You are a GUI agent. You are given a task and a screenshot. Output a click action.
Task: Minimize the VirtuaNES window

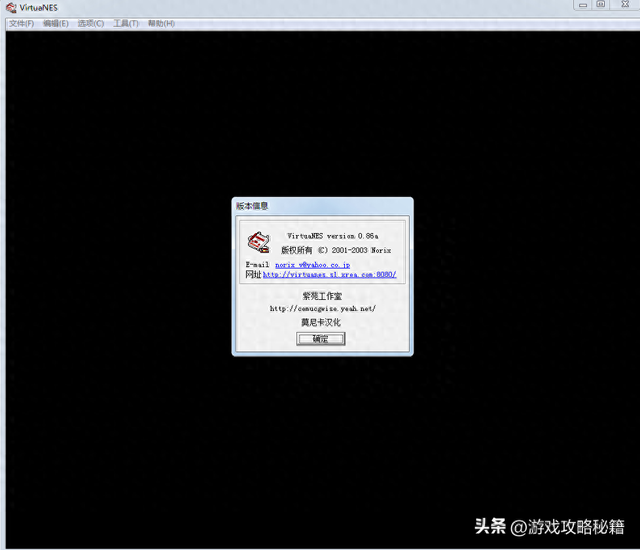pyautogui.click(x=583, y=5)
